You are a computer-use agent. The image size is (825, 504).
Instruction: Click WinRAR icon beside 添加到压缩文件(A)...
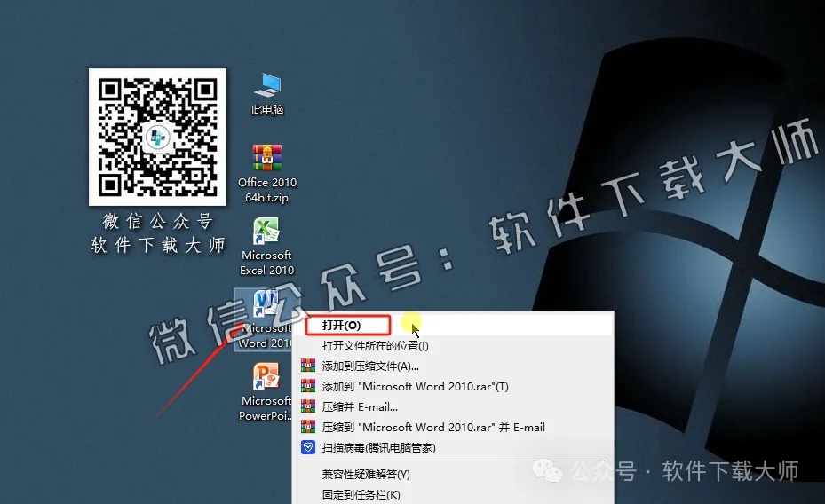pyautogui.click(x=308, y=366)
